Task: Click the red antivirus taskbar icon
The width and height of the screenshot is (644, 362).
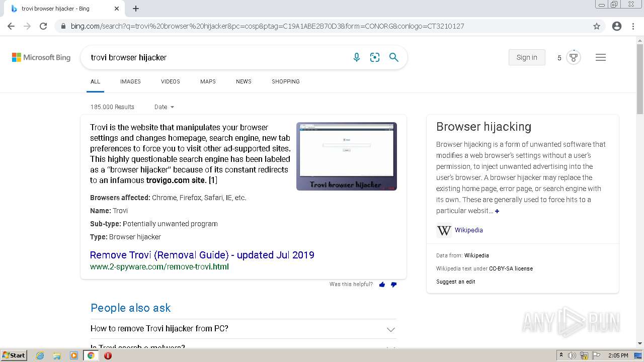Action: click(108, 355)
